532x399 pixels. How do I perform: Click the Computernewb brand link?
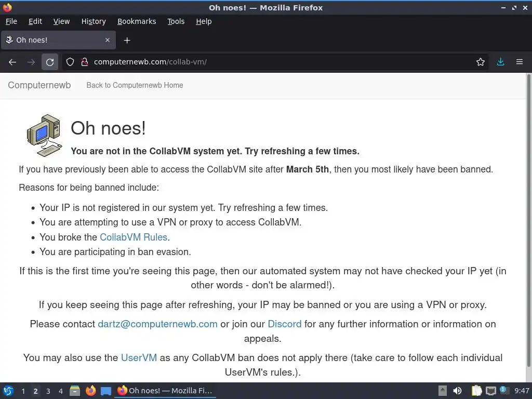point(39,85)
